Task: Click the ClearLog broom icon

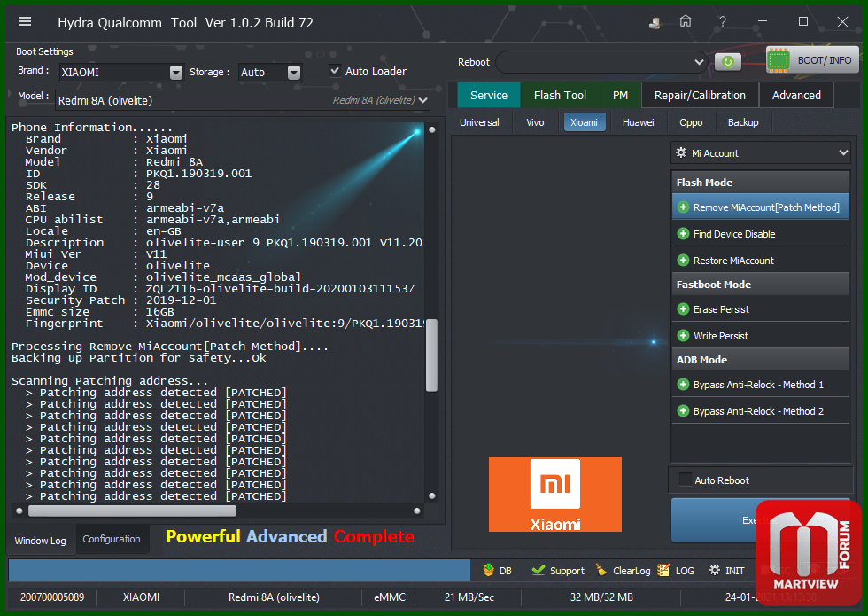Action: click(601, 570)
